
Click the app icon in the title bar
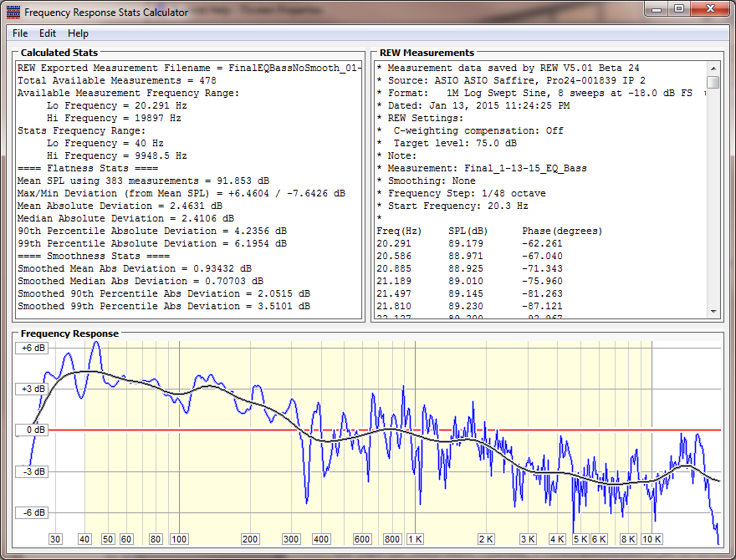(13, 13)
